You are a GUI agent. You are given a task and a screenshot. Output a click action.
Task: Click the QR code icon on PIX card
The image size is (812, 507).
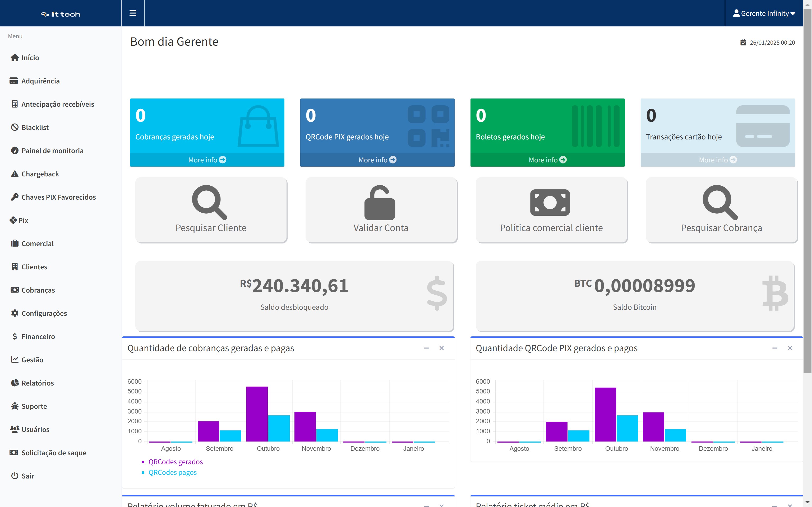point(428,126)
